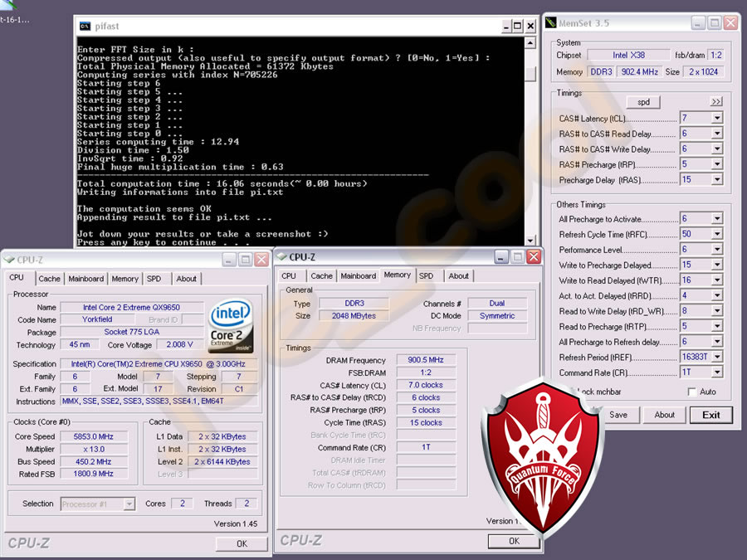Click the right CPU-Z Memory window title icon
The height and width of the screenshot is (560, 747).
coord(281,256)
